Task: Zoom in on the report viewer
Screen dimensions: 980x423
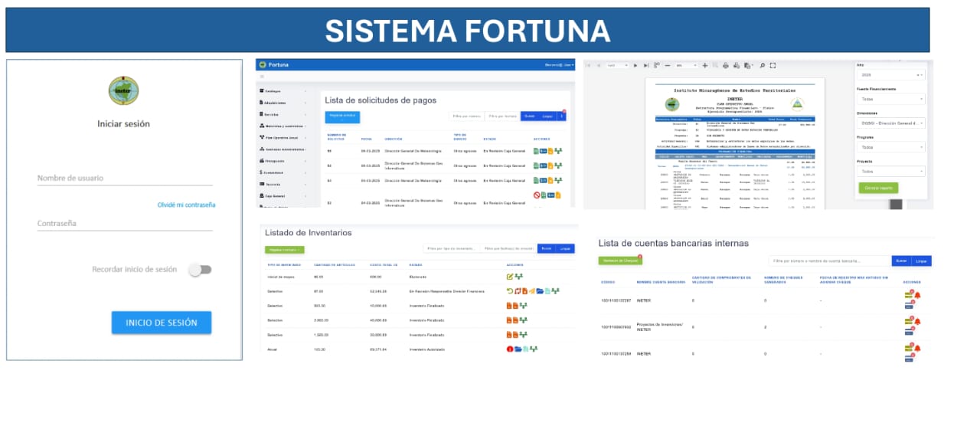Action: [x=705, y=65]
